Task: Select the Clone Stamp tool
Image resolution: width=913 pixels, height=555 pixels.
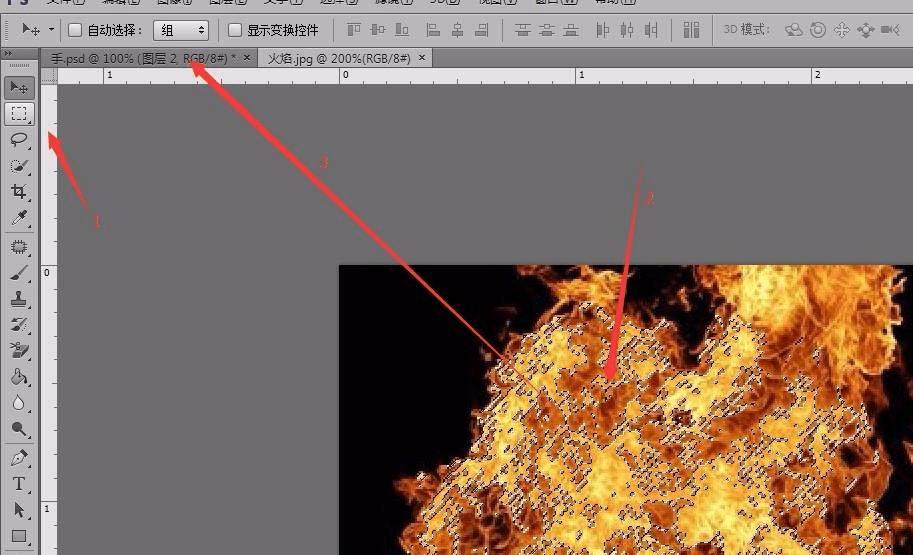Action: point(19,299)
